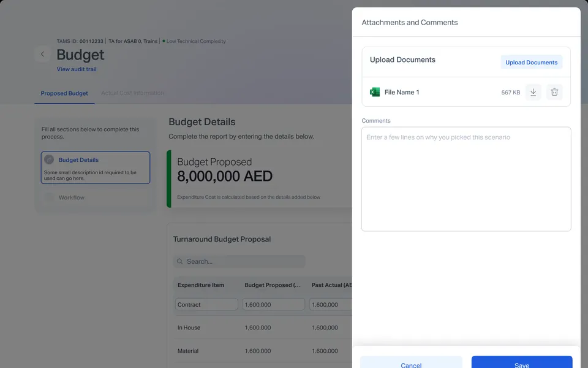Click the Budget Proposed column header
This screenshot has height=368, width=588.
click(x=273, y=285)
